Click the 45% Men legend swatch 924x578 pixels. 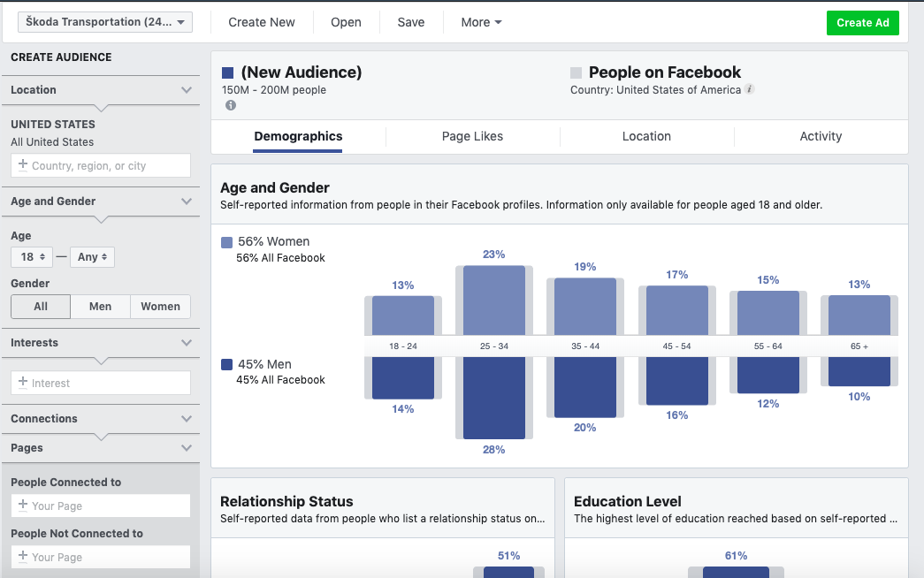226,365
